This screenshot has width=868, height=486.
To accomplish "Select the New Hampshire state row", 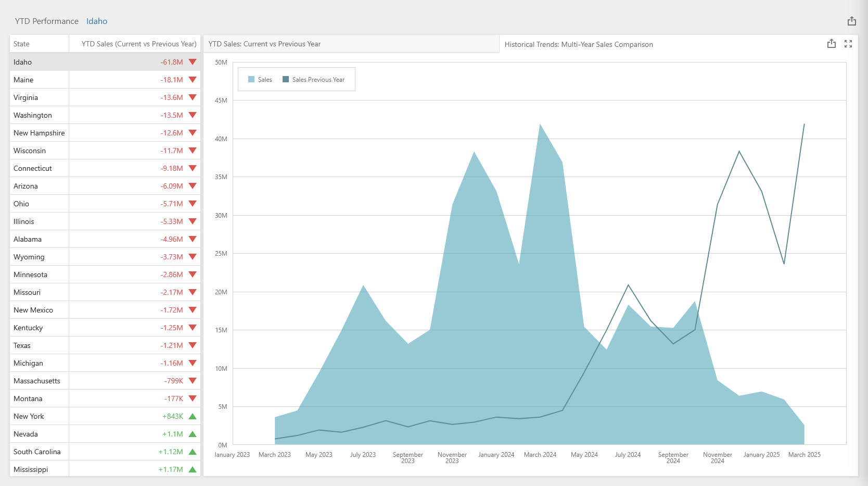I will coord(39,133).
